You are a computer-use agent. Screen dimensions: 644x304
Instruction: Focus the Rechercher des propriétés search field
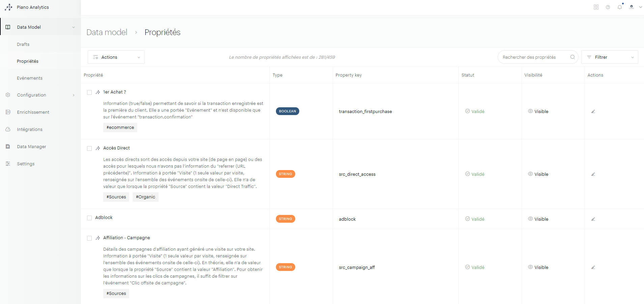[533, 57]
